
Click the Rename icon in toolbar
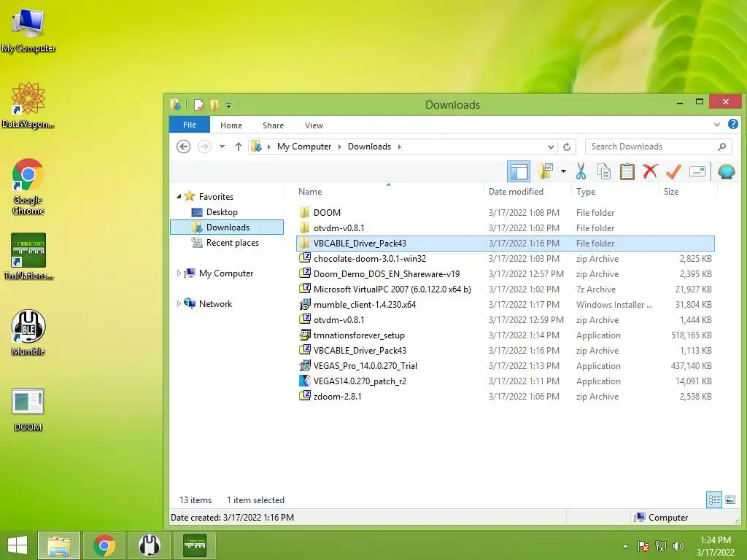pos(697,171)
